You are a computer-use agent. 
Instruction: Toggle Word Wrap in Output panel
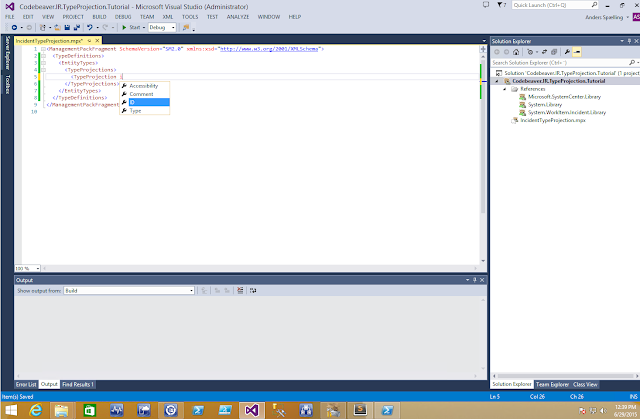pos(253,290)
